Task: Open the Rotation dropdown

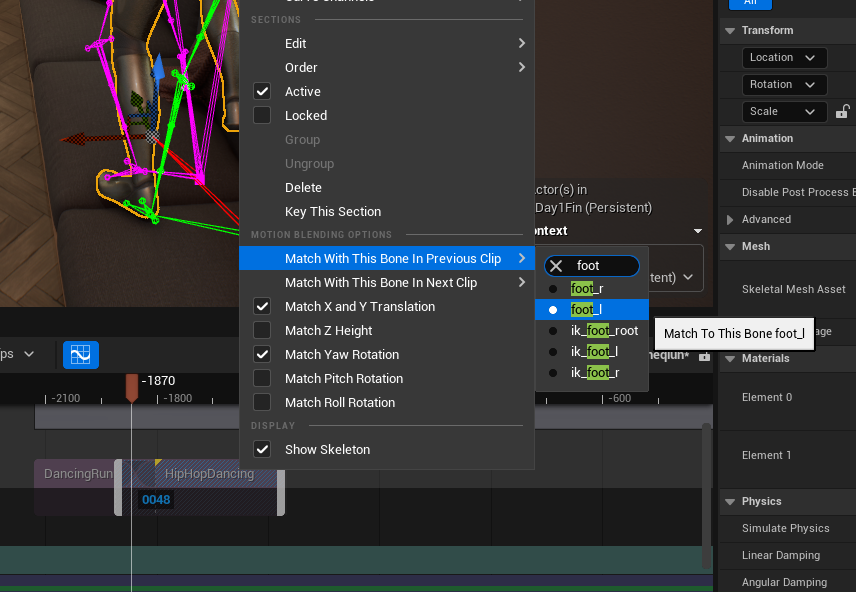Action: (784, 85)
